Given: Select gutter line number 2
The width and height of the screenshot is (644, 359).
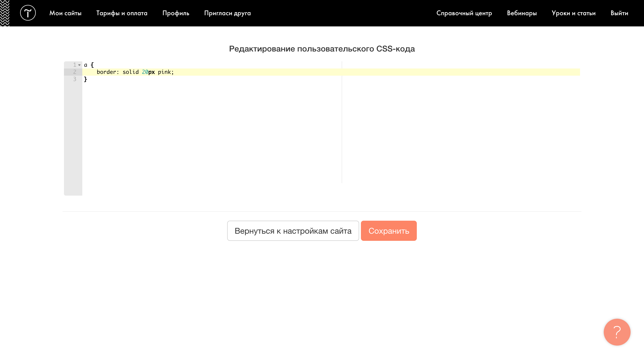Looking at the screenshot, I should [74, 72].
